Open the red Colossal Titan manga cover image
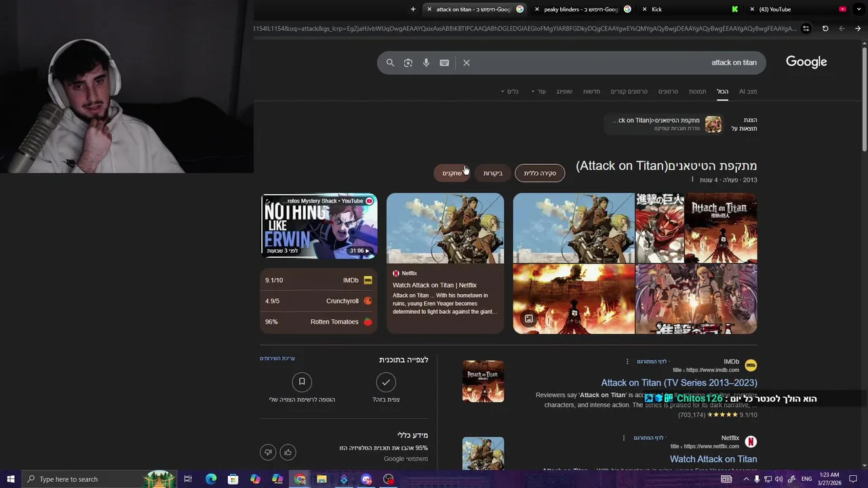Screen dimensions: 868x488 pyautogui.click(x=660, y=228)
